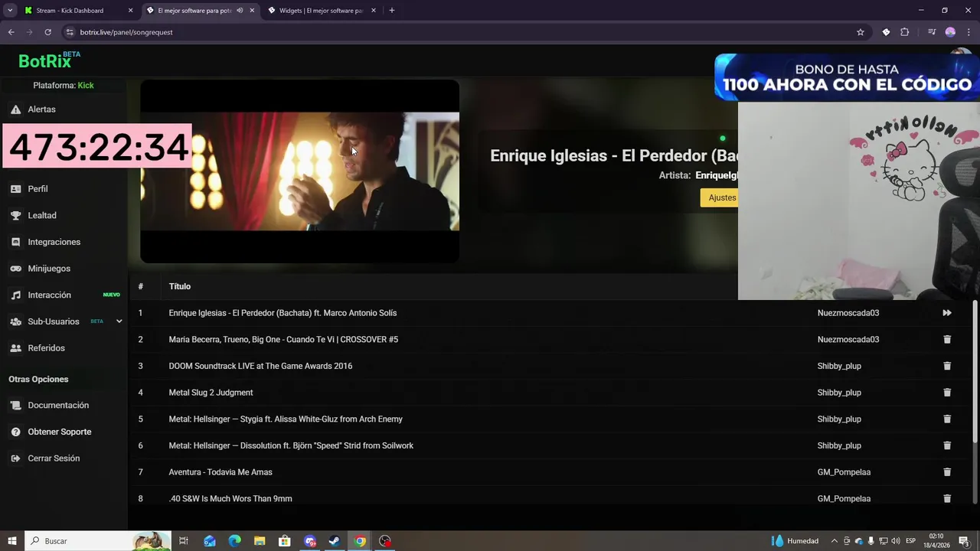980x551 pixels.
Task: Click the ESP language indicator
Action: pos(910,541)
